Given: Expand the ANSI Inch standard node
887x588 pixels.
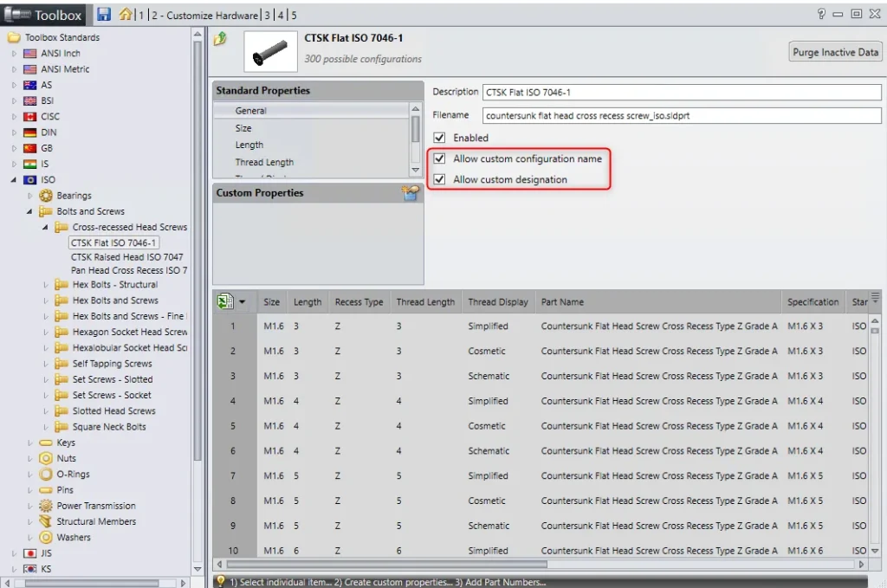Looking at the screenshot, I should point(14,53).
